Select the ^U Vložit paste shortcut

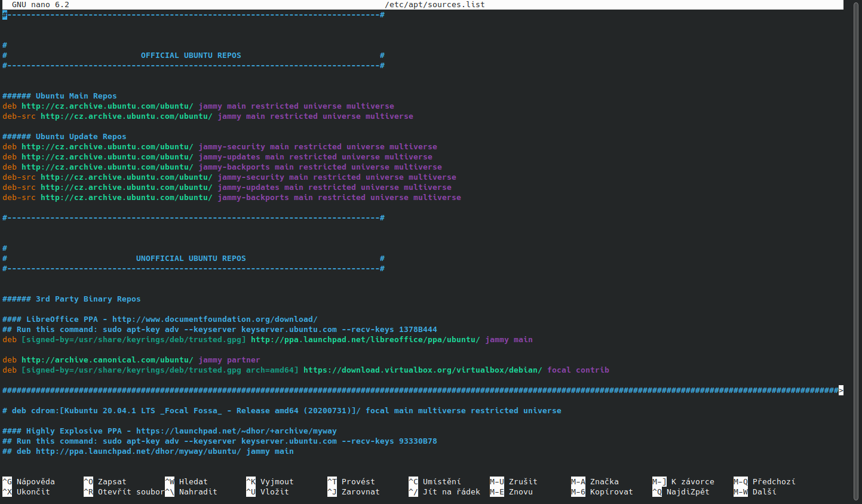point(268,492)
